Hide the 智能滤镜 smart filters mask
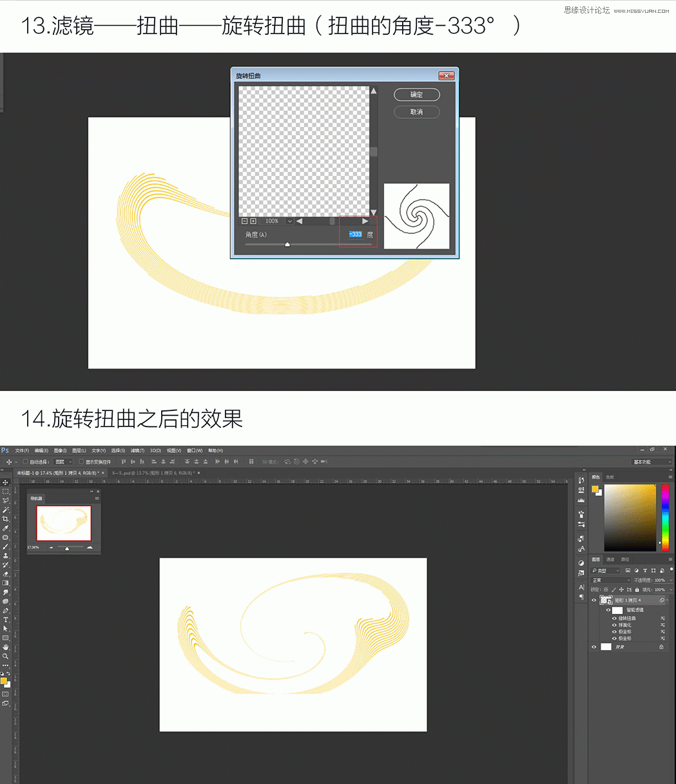 click(608, 610)
